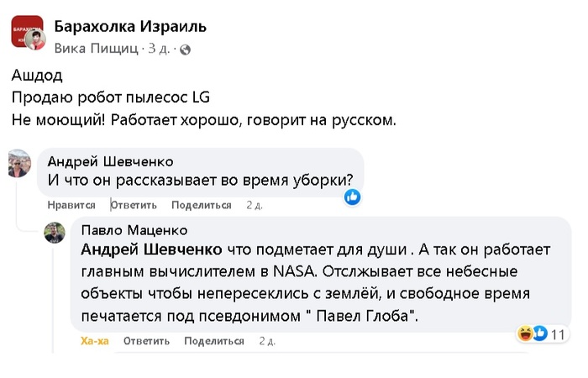The width and height of the screenshot is (588, 378).
Task: Click the reaction count 11
Action: click(x=559, y=334)
